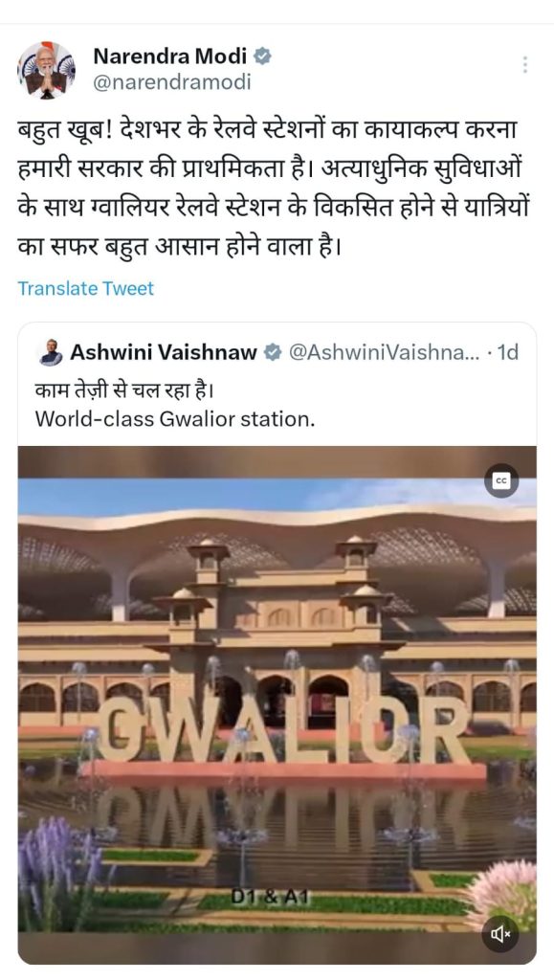Click Translate Tweet link
Screen dimensions: 554x980
(85, 288)
